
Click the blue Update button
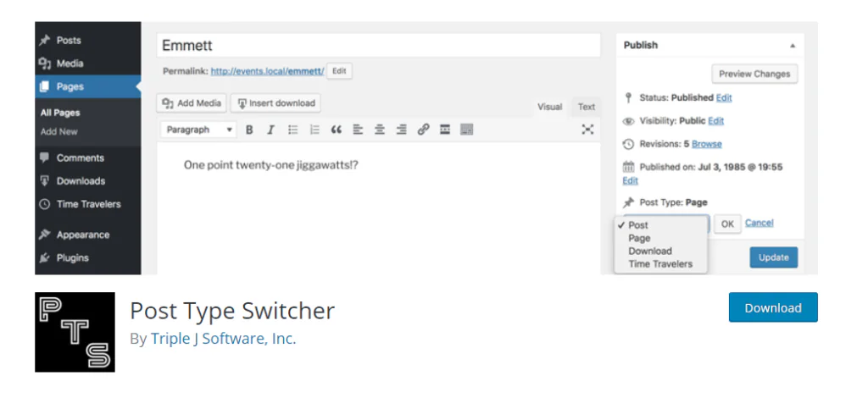(x=774, y=257)
